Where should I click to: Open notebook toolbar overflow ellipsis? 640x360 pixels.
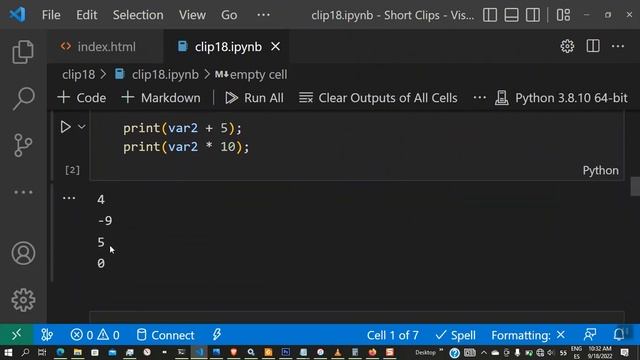click(x=480, y=98)
